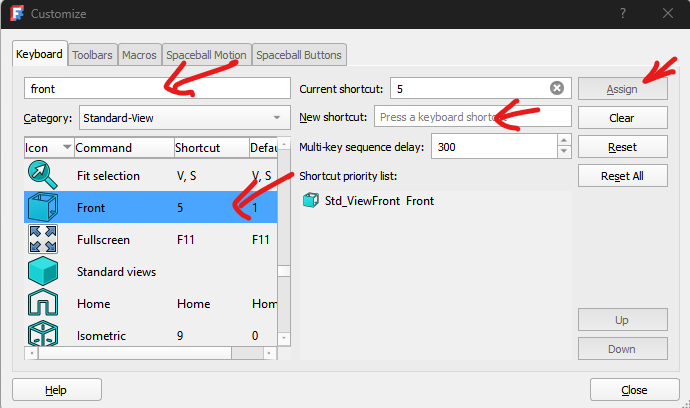This screenshot has height=408, width=690.
Task: Click the Isometric view icon
Action: click(x=43, y=334)
